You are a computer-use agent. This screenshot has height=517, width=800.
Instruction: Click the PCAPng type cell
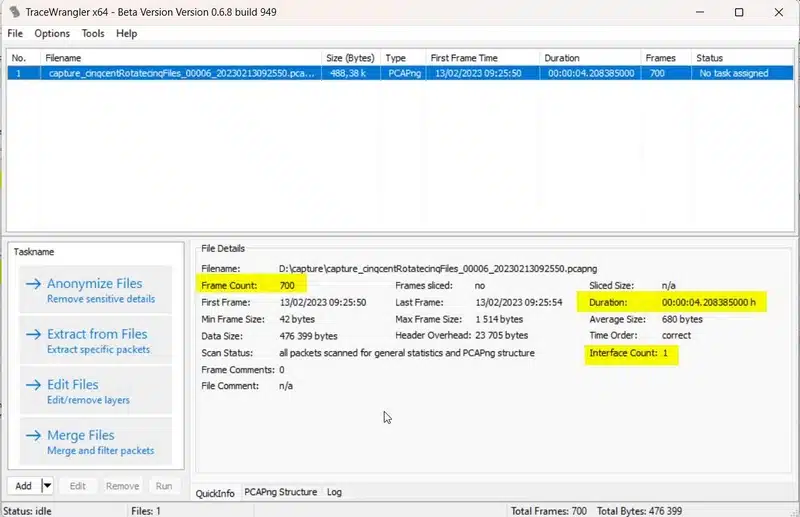[405, 73]
